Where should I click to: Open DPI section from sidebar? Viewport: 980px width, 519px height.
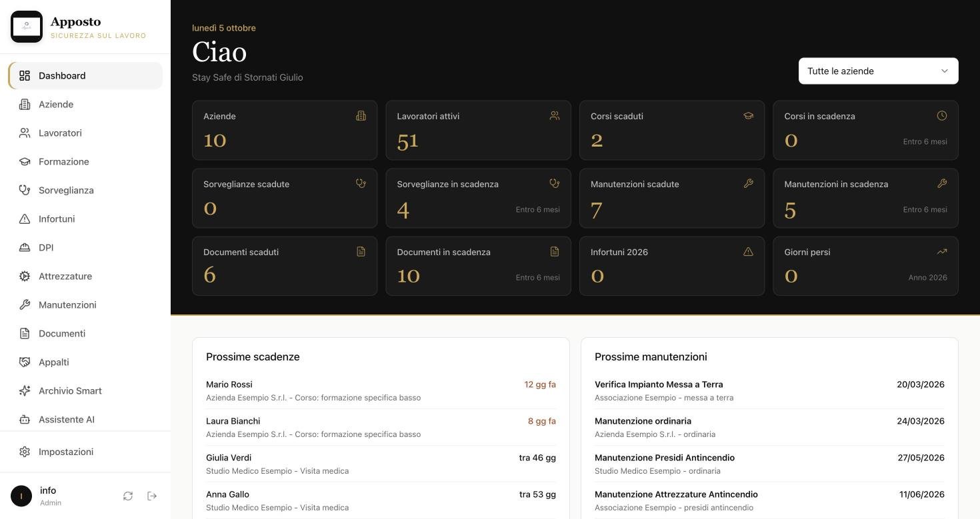85,248
